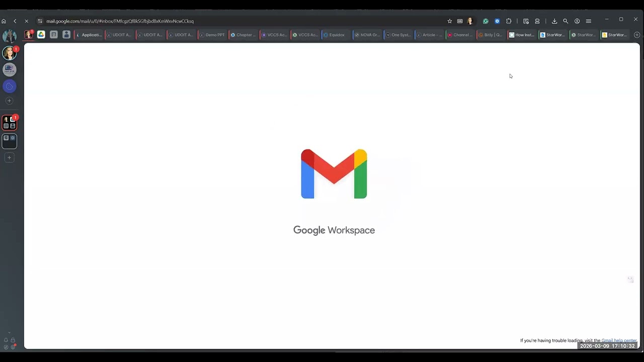The image size is (644, 362).
Task: Switch to the How Inst... tab
Action: pos(522,35)
